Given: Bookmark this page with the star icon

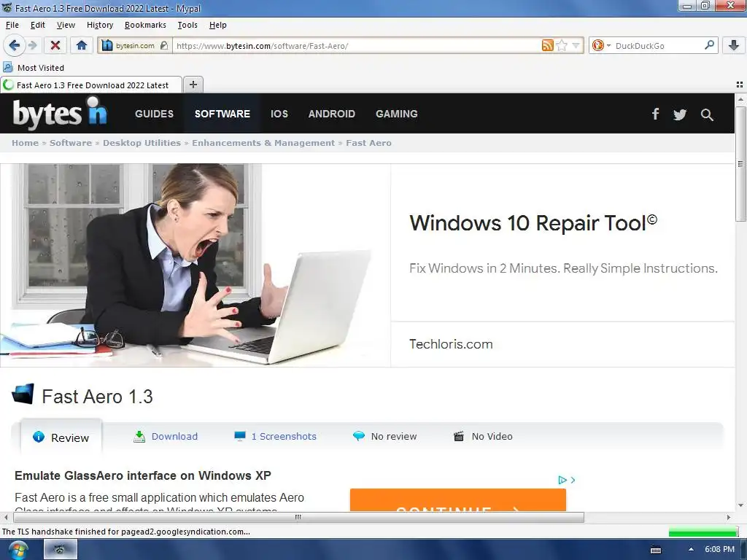Looking at the screenshot, I should (562, 46).
